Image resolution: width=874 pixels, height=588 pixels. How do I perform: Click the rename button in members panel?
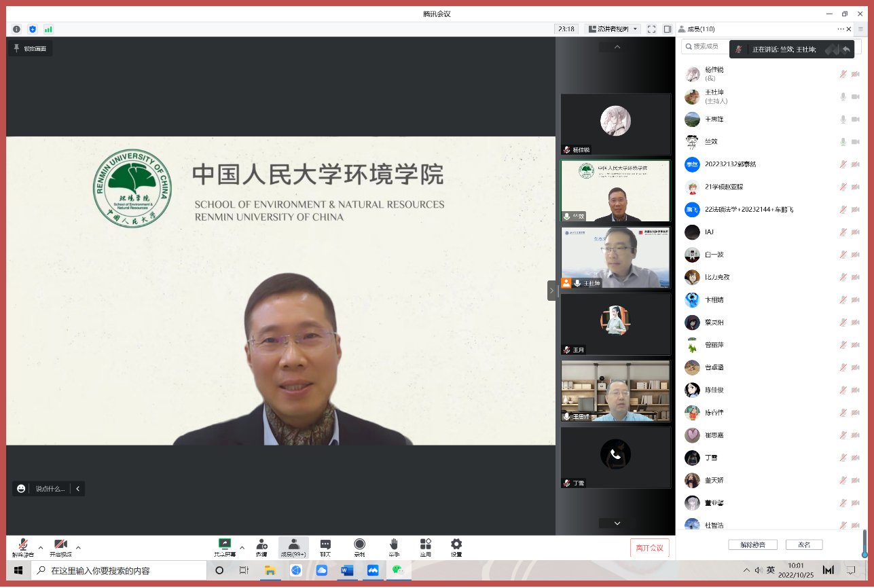coord(804,545)
